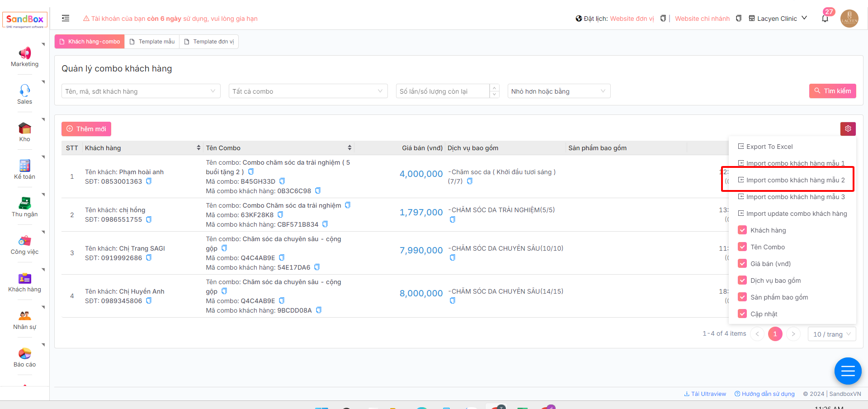Open the Báo cáo reports module
This screenshot has width=868, height=409.
24,357
